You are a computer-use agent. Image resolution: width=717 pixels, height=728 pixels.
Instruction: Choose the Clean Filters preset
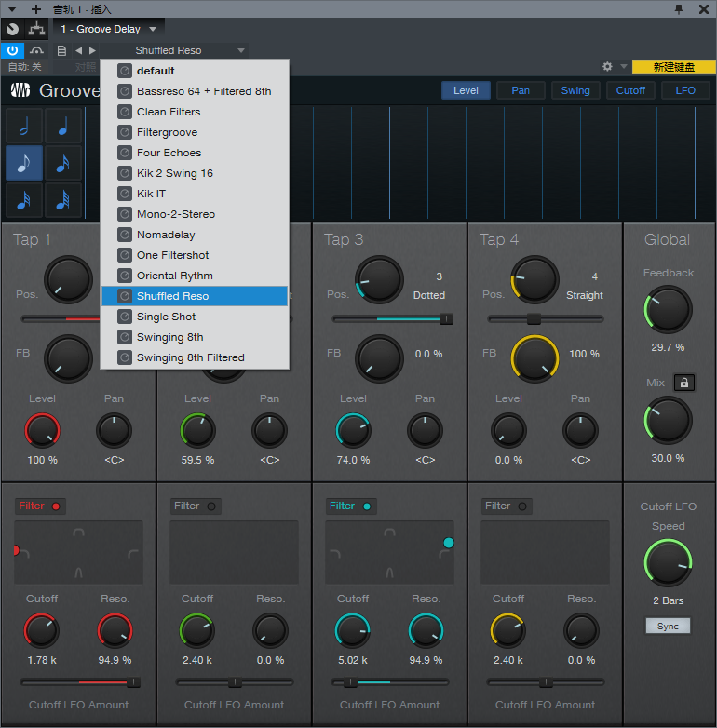pos(195,112)
